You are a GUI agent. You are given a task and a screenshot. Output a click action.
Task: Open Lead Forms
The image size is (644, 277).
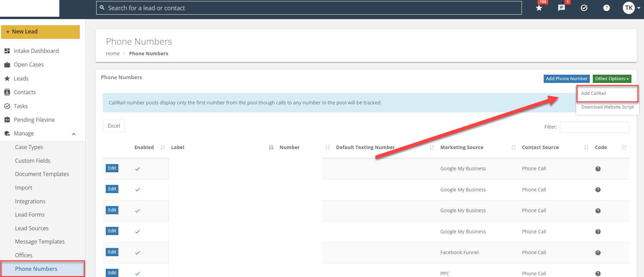[30, 215]
